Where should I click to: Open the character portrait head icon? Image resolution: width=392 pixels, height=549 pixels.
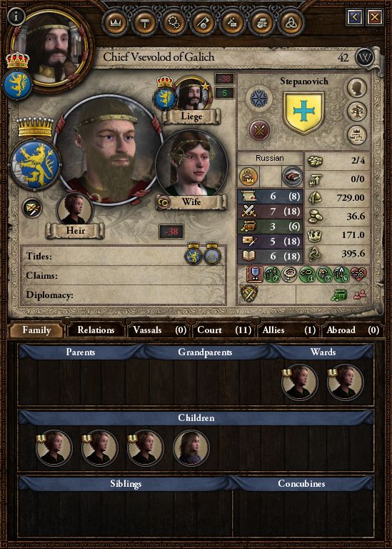coord(357,88)
